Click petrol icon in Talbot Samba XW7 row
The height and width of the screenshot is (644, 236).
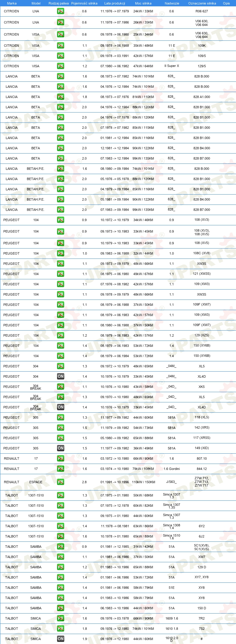coord(60,557)
